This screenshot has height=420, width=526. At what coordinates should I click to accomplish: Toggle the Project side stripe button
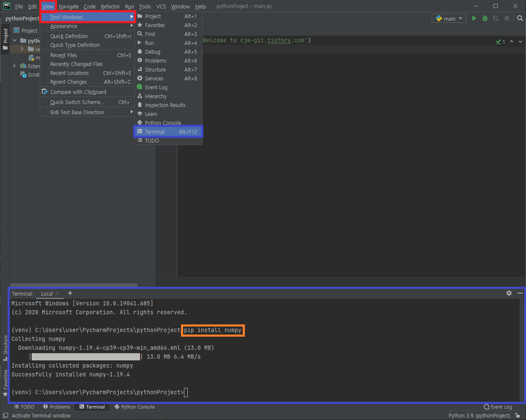click(5, 39)
